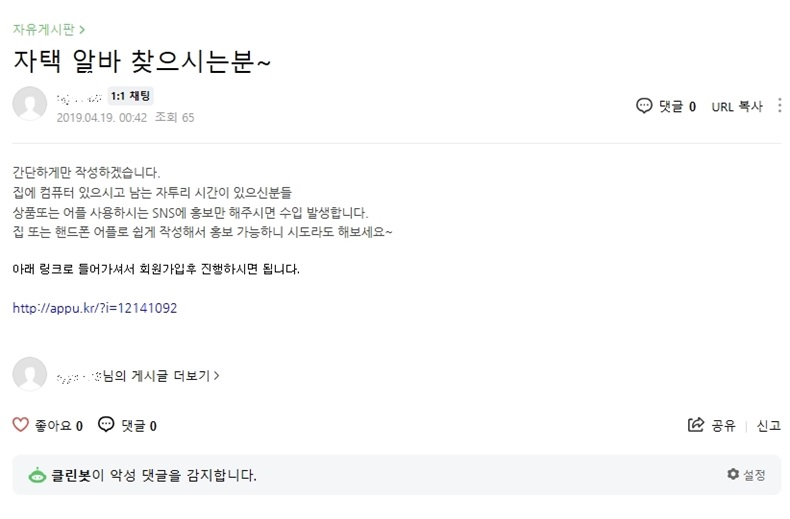Click the bottom 댓글 comment bubble icon
Viewport: 790px width, 519px height.
[107, 425]
